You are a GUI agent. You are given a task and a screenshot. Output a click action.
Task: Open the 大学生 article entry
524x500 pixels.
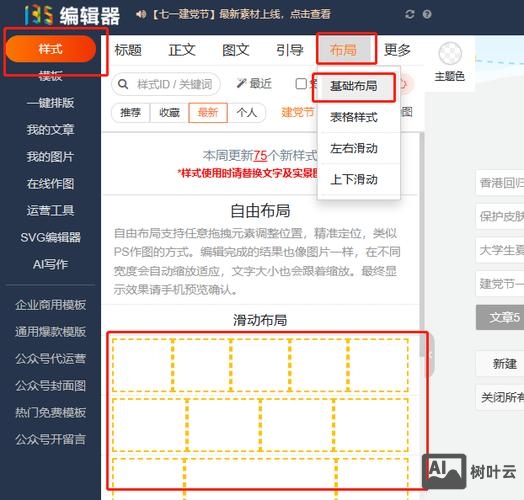(500, 250)
